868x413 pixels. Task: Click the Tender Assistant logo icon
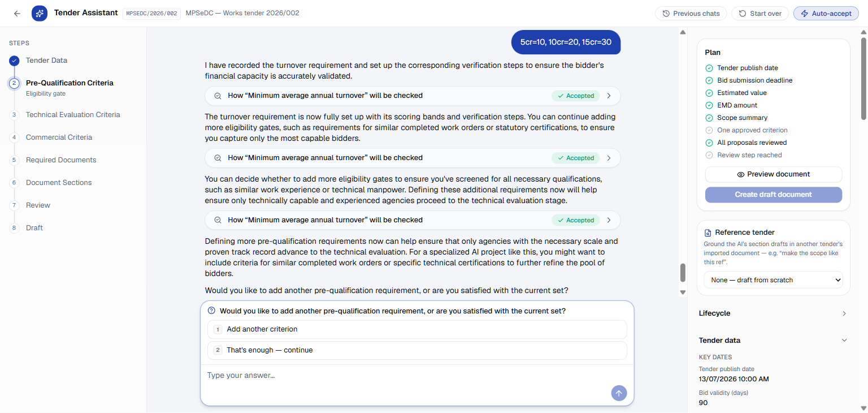click(x=40, y=14)
